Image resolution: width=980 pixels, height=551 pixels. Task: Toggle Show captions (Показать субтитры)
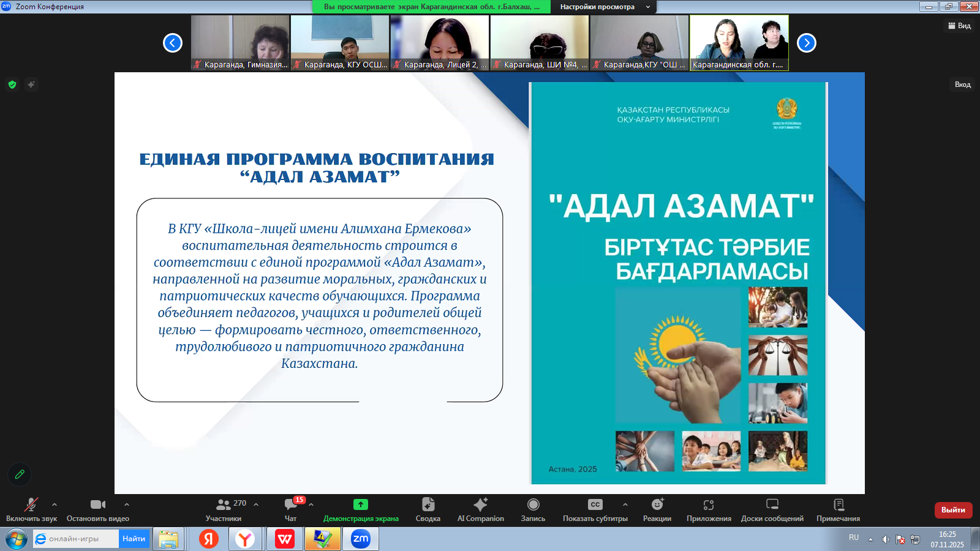pyautogui.click(x=595, y=509)
